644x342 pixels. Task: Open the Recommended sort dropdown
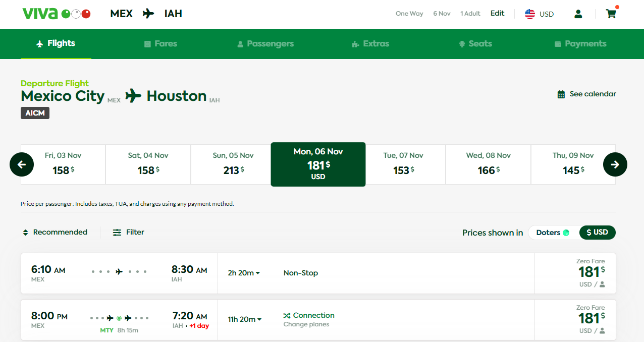pos(55,233)
